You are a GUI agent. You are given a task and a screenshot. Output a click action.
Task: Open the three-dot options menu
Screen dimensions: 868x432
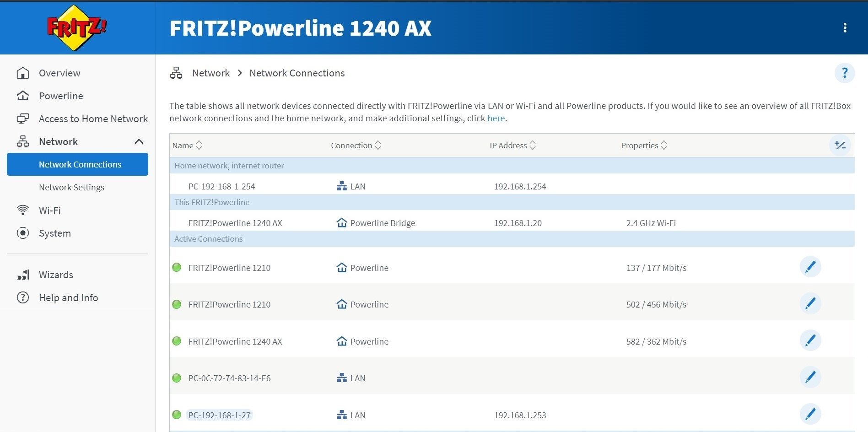point(845,28)
